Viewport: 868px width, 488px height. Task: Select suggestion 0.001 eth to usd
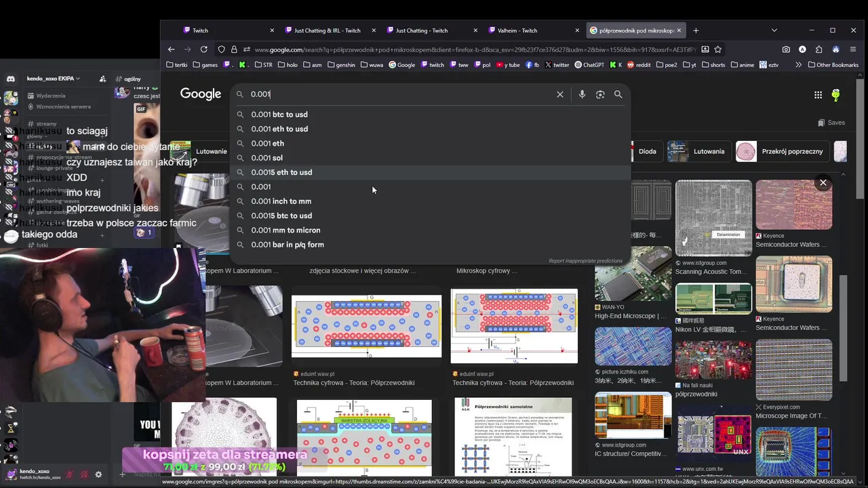430,129
